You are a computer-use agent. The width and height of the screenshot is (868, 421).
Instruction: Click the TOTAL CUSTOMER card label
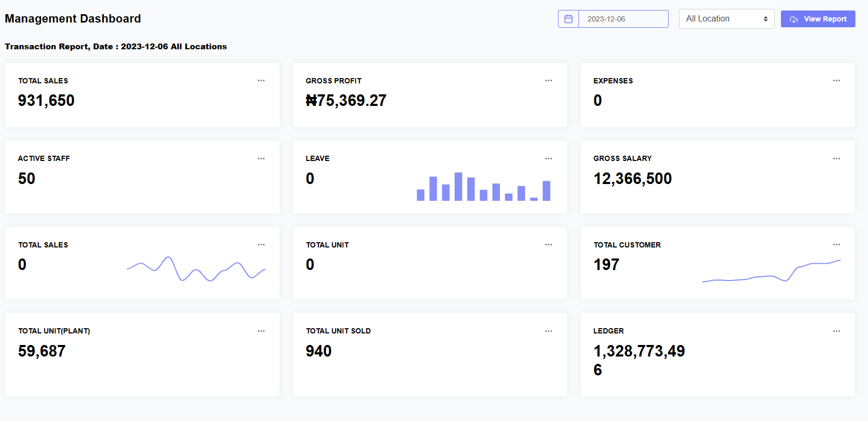627,245
